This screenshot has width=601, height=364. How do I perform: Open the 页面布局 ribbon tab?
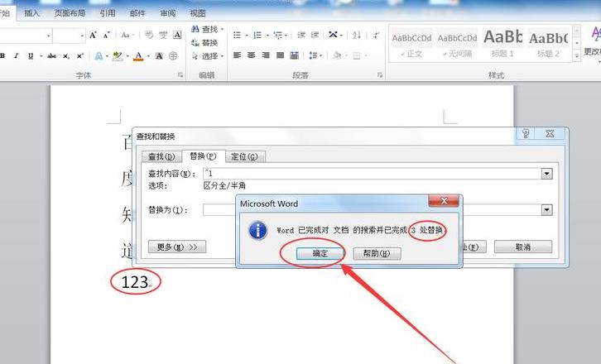click(70, 13)
